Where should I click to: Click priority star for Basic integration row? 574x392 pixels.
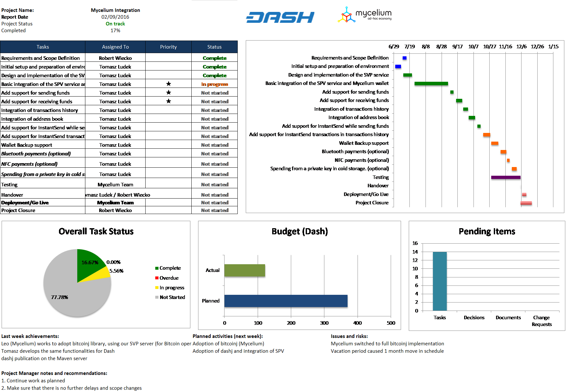pos(168,84)
